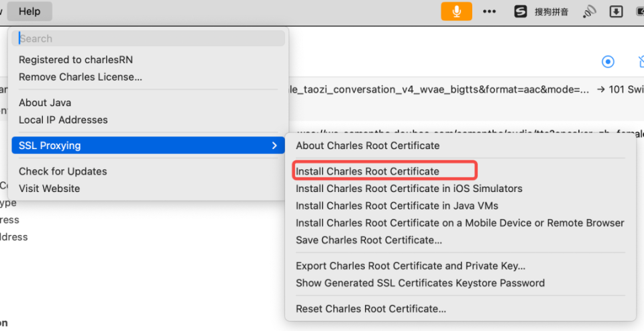Select Reset Charles Root Certificate...
The width and height of the screenshot is (644, 331).
pos(371,309)
